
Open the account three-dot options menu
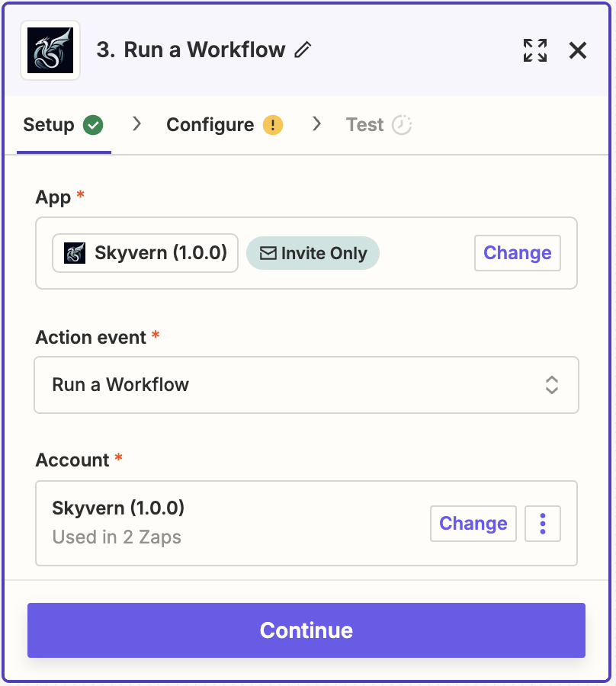(x=543, y=524)
